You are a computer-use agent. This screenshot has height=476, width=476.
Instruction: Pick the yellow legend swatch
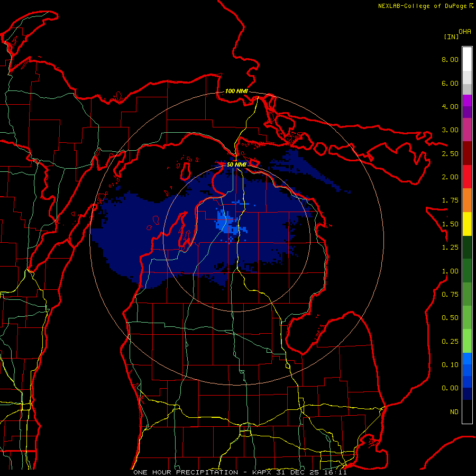(x=467, y=224)
